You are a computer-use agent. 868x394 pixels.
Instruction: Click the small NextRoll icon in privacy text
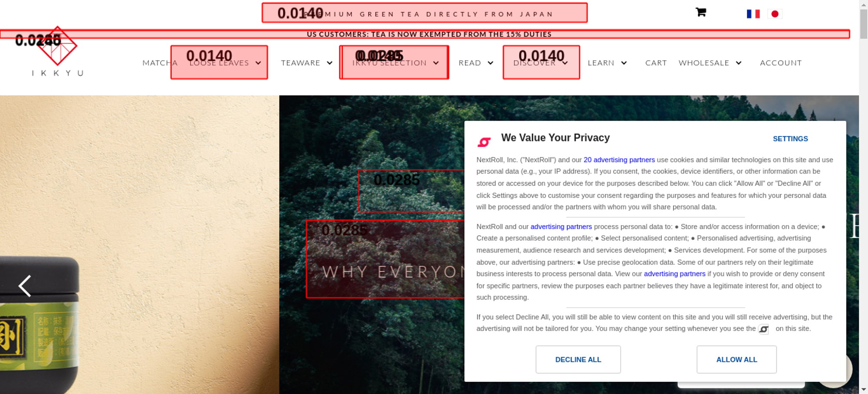pyautogui.click(x=763, y=329)
